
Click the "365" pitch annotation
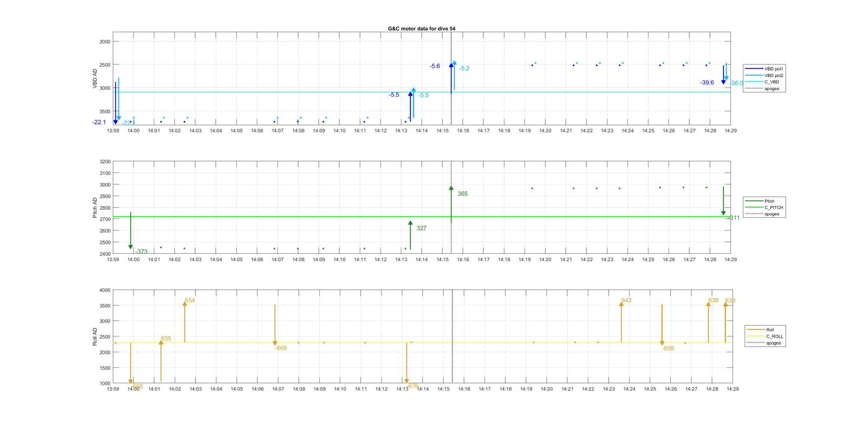click(x=463, y=194)
